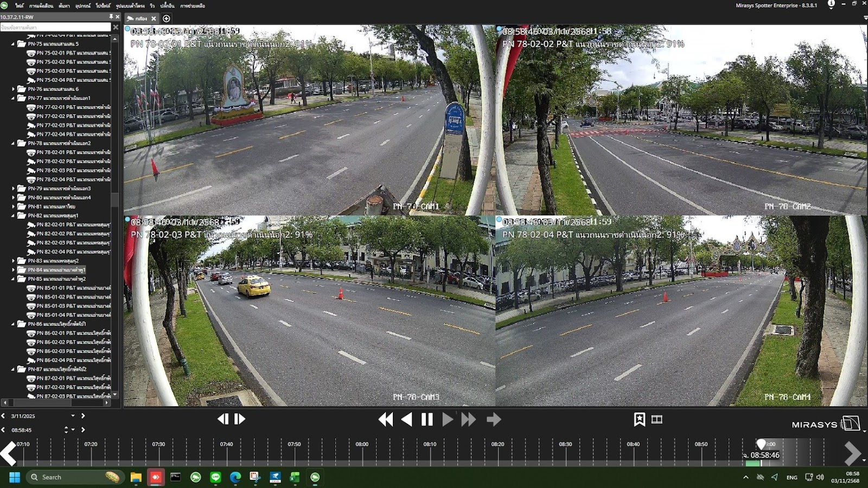Image resolution: width=868 pixels, height=488 pixels.
Task: Select camera PN 78-02-04 P&T icon
Action: (x=31, y=179)
